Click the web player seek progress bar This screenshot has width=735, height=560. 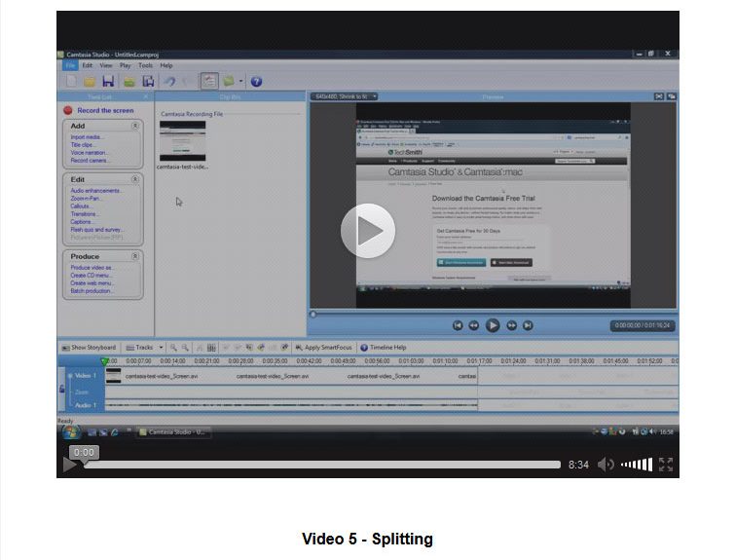pyautogui.click(x=322, y=465)
